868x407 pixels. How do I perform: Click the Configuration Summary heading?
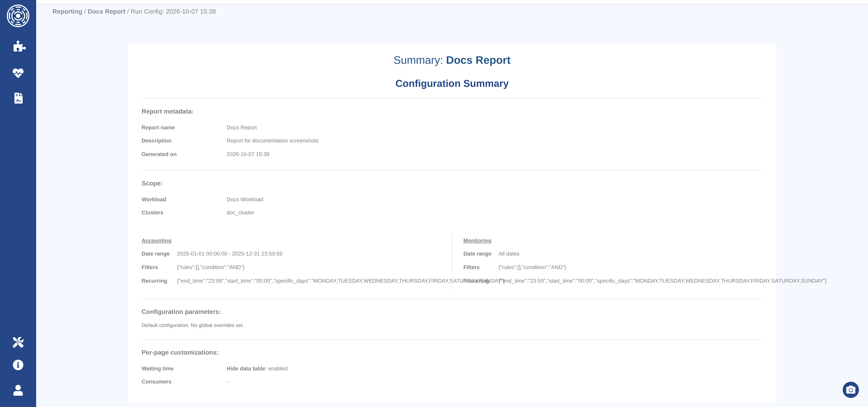click(452, 84)
